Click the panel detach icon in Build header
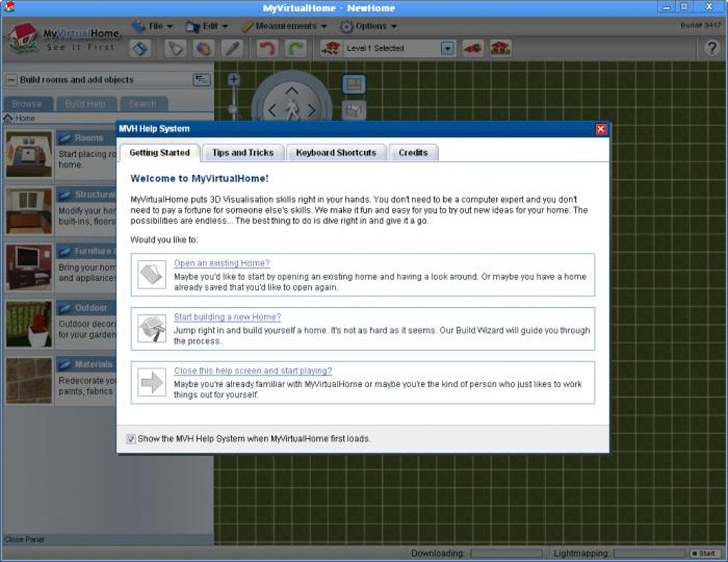This screenshot has height=562, width=728. pos(201,80)
